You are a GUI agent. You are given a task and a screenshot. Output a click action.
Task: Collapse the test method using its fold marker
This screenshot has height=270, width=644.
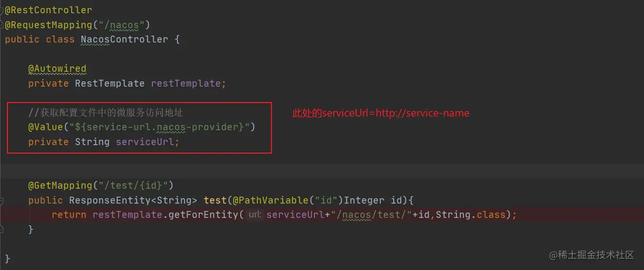[2, 201]
